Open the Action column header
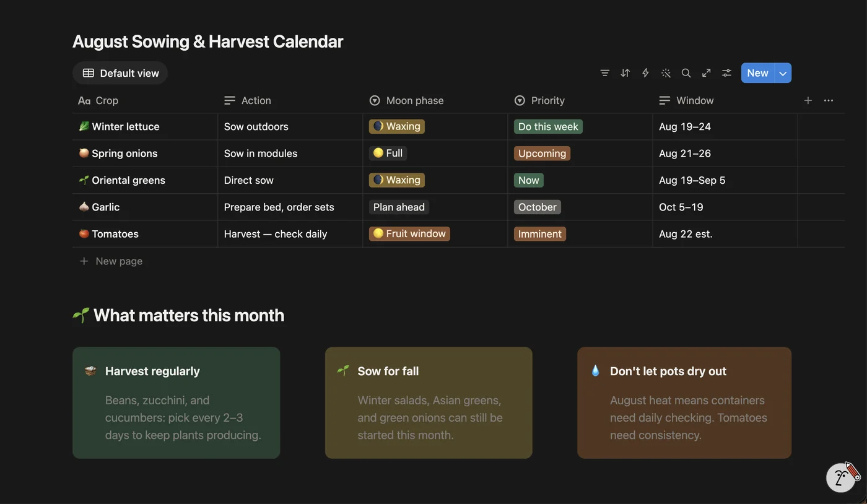Image resolution: width=867 pixels, height=504 pixels. tap(290, 100)
